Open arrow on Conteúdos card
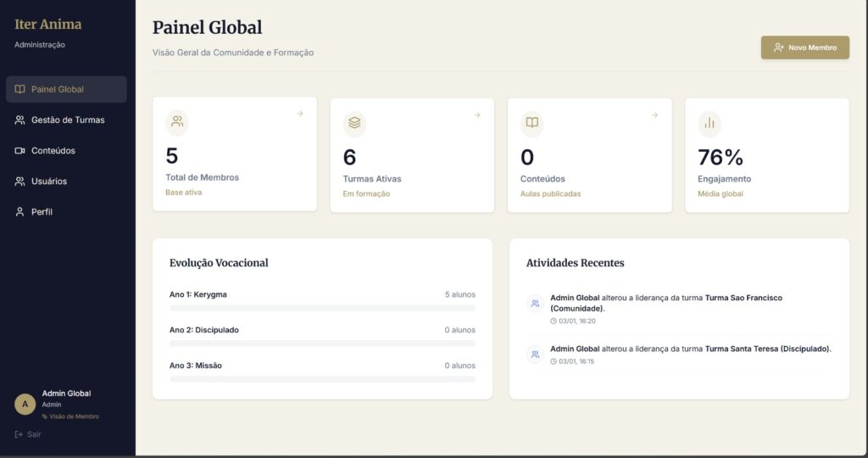 tap(654, 114)
